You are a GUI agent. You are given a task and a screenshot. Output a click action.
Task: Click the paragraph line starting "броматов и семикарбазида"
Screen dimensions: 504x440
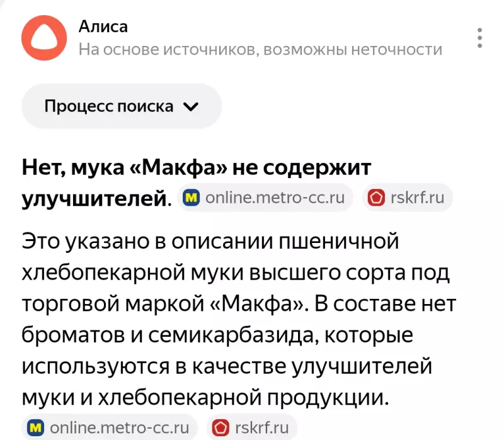(217, 336)
